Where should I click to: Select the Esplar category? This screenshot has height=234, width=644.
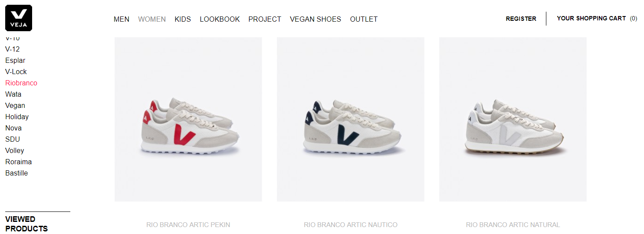click(x=15, y=60)
